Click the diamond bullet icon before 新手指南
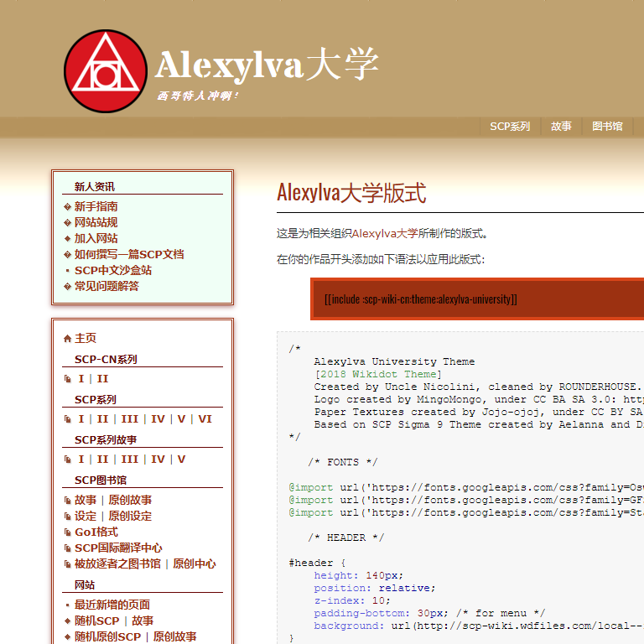The height and width of the screenshot is (644, 644). [x=67, y=207]
